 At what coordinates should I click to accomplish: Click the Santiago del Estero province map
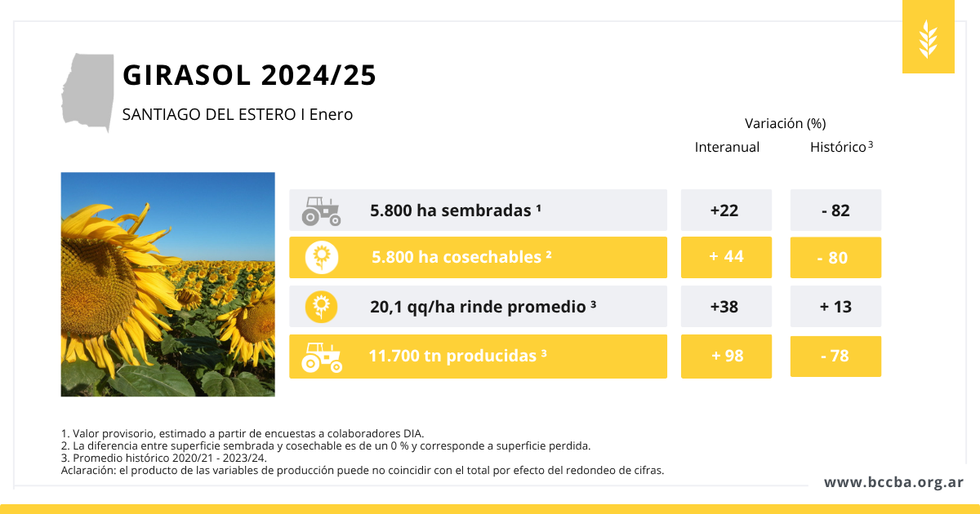pyautogui.click(x=87, y=92)
